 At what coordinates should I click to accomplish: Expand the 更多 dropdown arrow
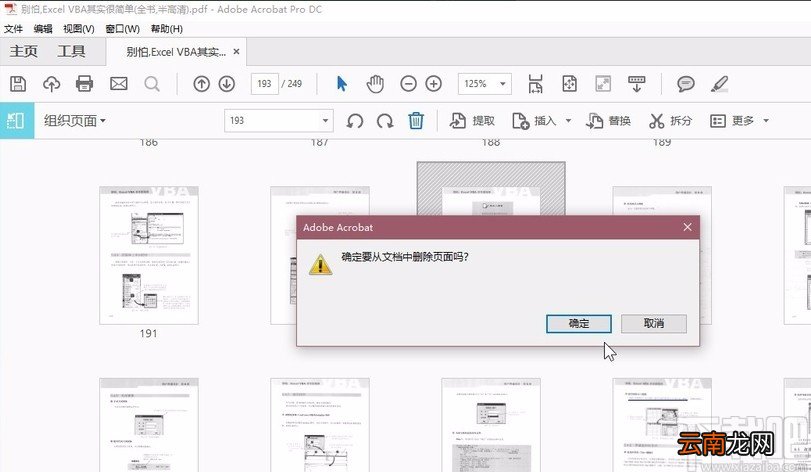(766, 121)
